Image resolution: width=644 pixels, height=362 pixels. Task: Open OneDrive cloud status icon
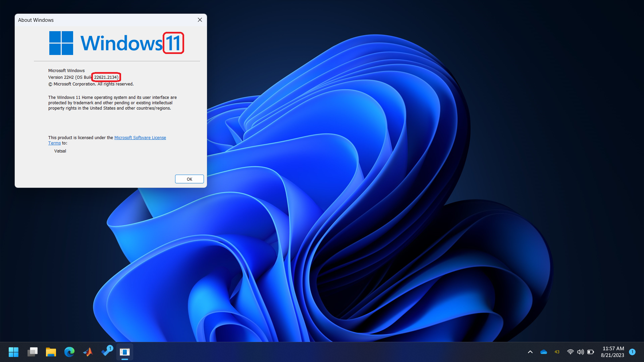(544, 352)
